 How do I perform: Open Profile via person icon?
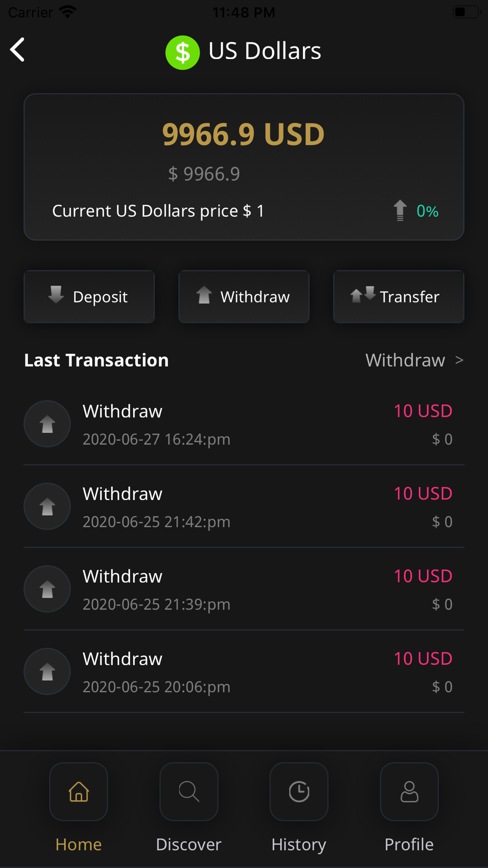click(409, 791)
